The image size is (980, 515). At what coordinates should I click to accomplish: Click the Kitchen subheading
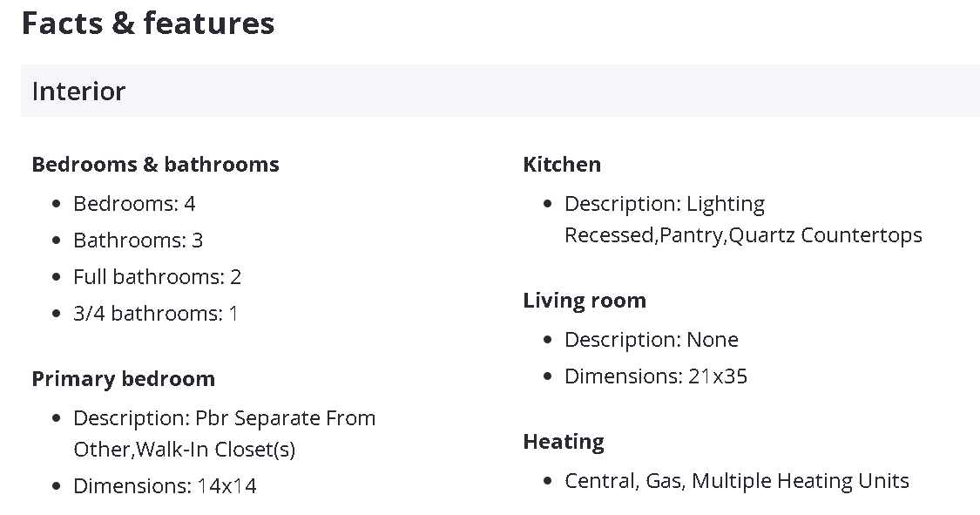click(x=562, y=165)
